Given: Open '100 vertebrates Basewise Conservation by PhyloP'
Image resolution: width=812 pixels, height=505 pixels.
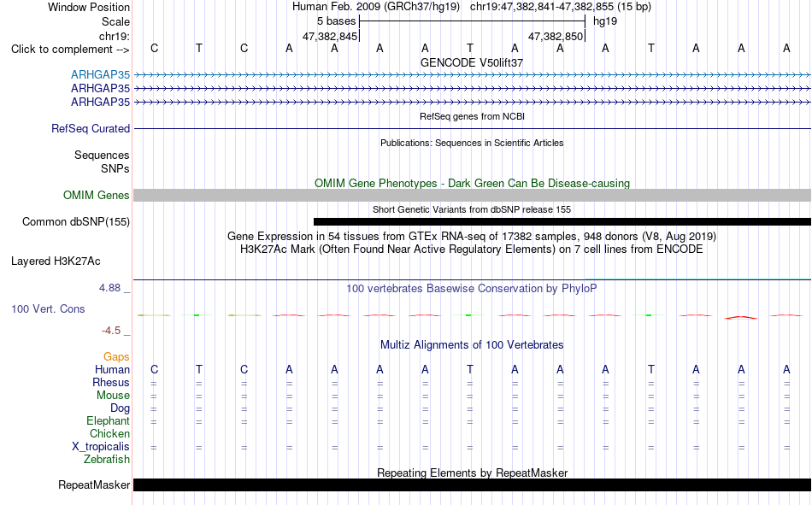Looking at the screenshot, I should point(472,289).
